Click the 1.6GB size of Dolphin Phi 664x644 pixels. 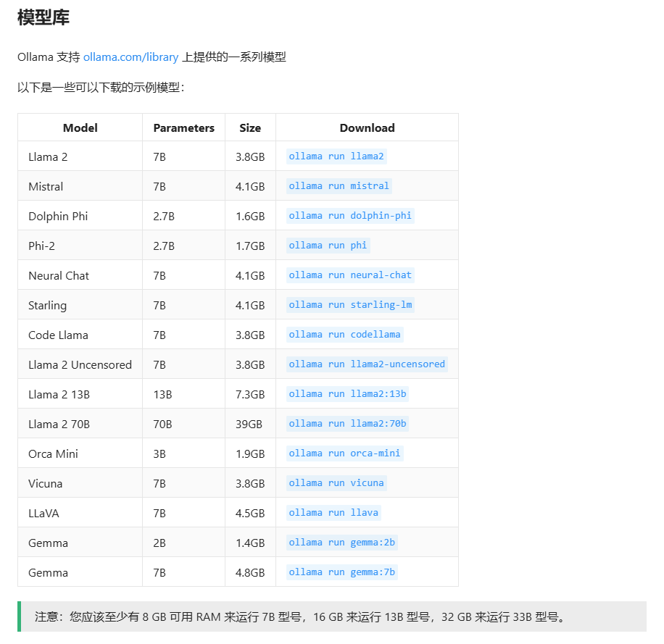[x=250, y=216]
